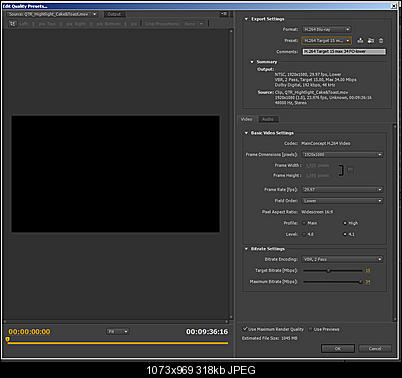The height and width of the screenshot is (378, 402).
Task: Open the Field Order dropdown
Action: 342,201
